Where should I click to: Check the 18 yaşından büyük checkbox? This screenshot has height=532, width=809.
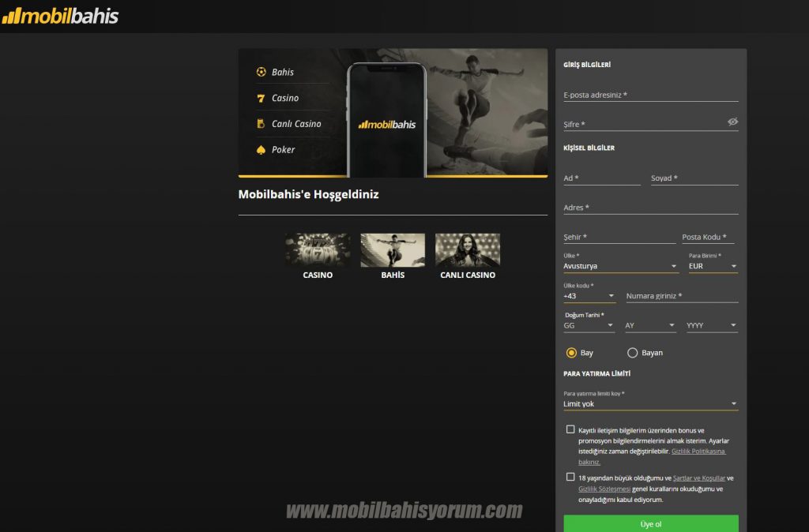click(x=570, y=477)
